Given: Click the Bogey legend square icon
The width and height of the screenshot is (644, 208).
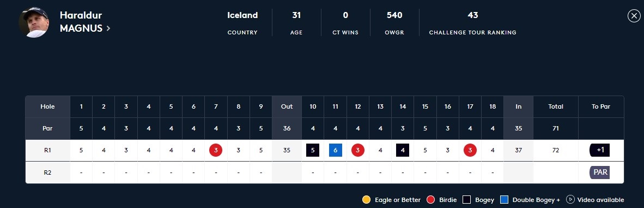Looking at the screenshot, I should 466,200.
